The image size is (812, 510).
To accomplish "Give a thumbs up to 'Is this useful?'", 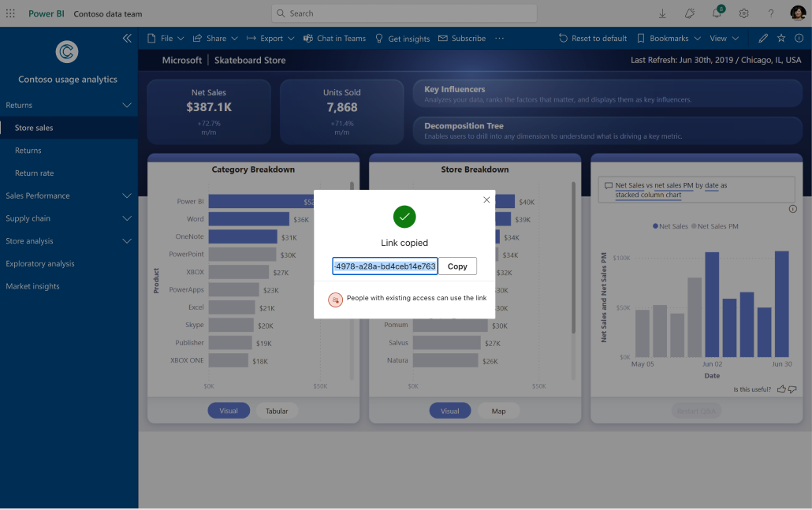I will [x=780, y=389].
